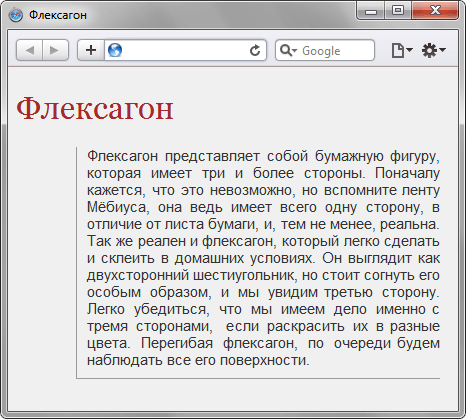Open the page menu icon
Image resolution: width=466 pixels, height=419 pixels.
tap(402, 50)
